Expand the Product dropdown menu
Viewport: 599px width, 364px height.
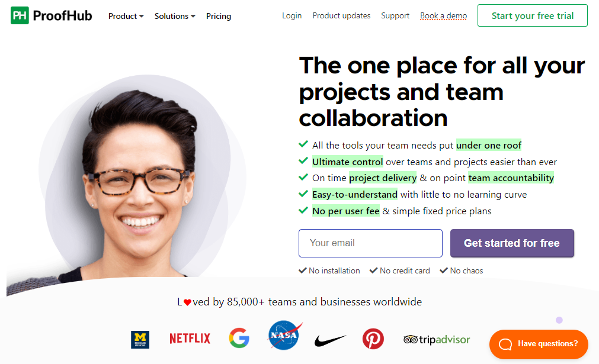click(126, 16)
